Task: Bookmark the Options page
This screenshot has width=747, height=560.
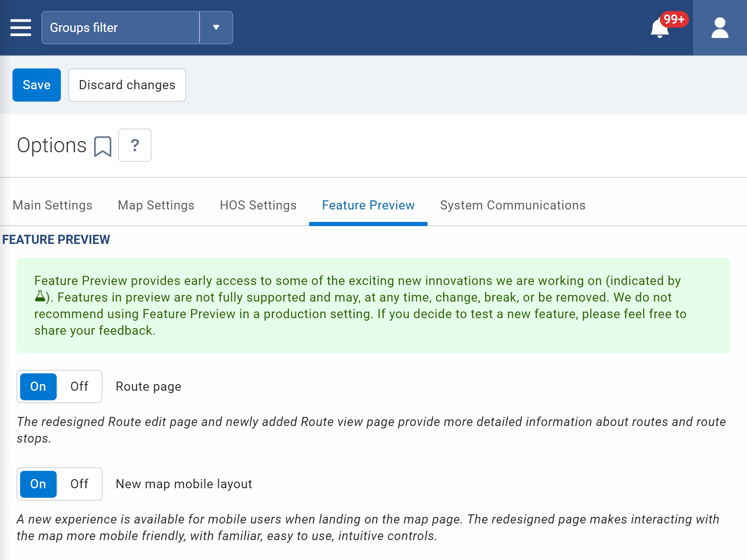Action: (x=102, y=146)
